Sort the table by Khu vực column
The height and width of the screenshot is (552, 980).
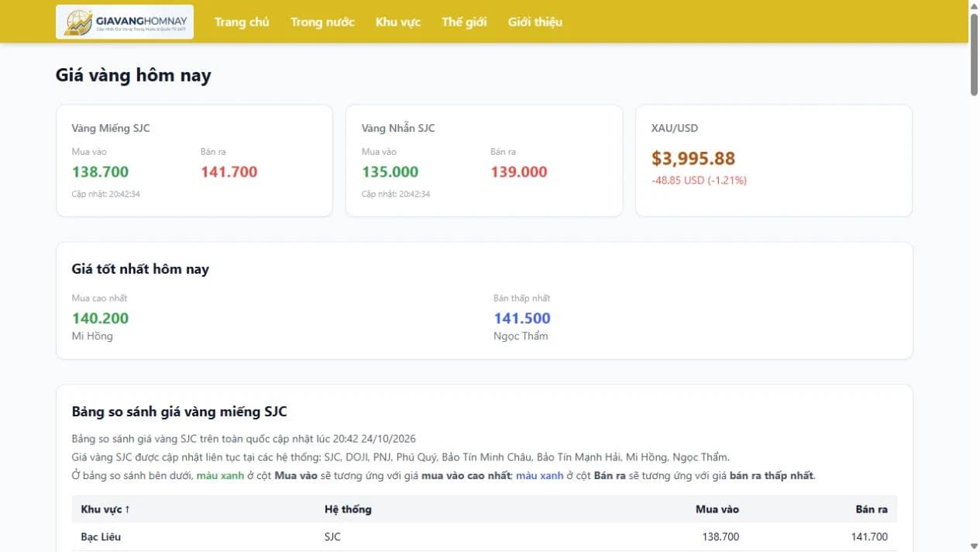point(105,509)
